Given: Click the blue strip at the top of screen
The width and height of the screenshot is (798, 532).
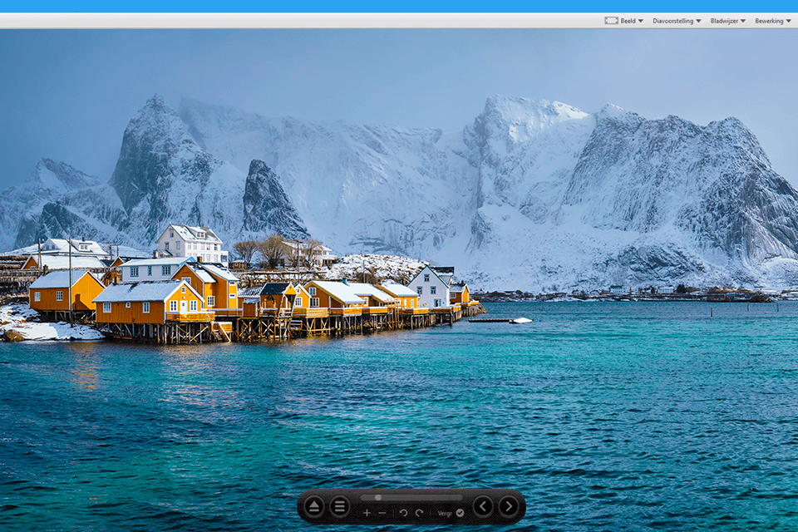Looking at the screenshot, I should coord(399,4).
